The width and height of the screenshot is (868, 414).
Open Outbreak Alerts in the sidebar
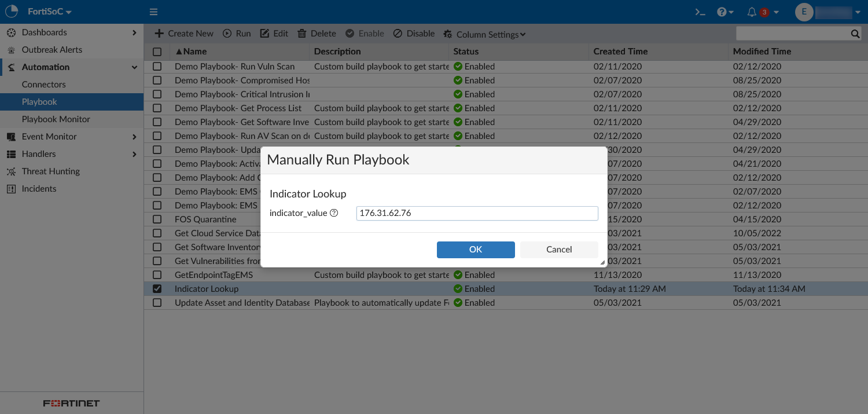point(52,50)
